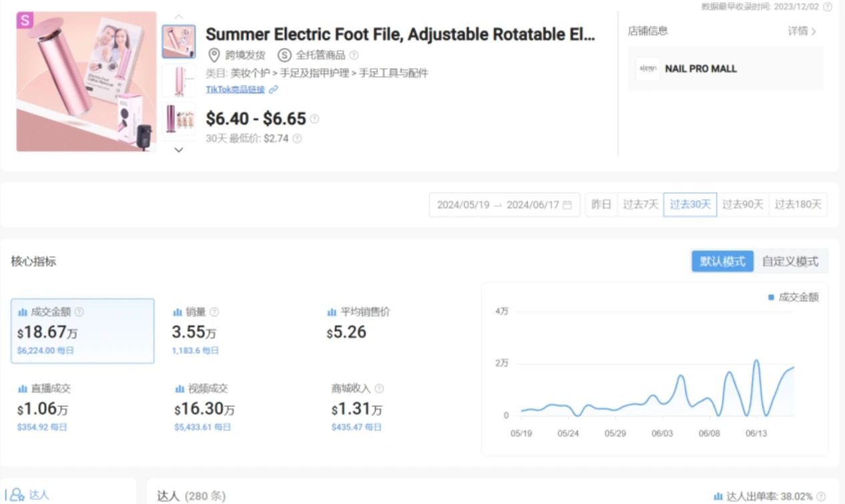Switch to 默认模式 view
This screenshot has height=504, width=845.
tap(722, 262)
